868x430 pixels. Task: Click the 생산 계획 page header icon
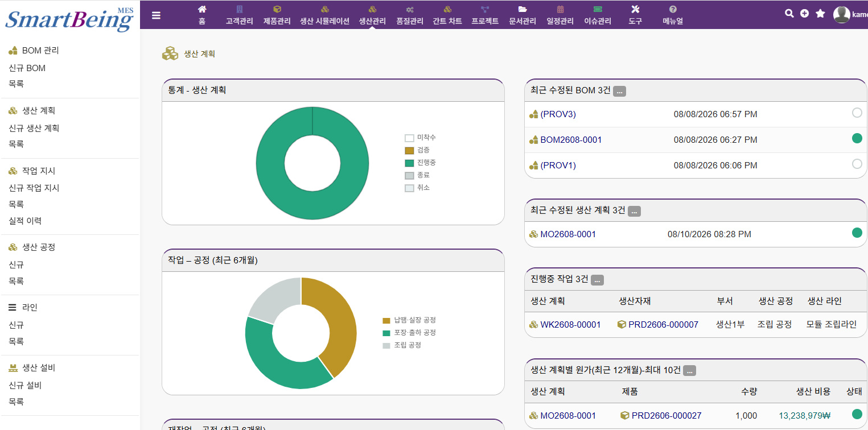(x=170, y=53)
